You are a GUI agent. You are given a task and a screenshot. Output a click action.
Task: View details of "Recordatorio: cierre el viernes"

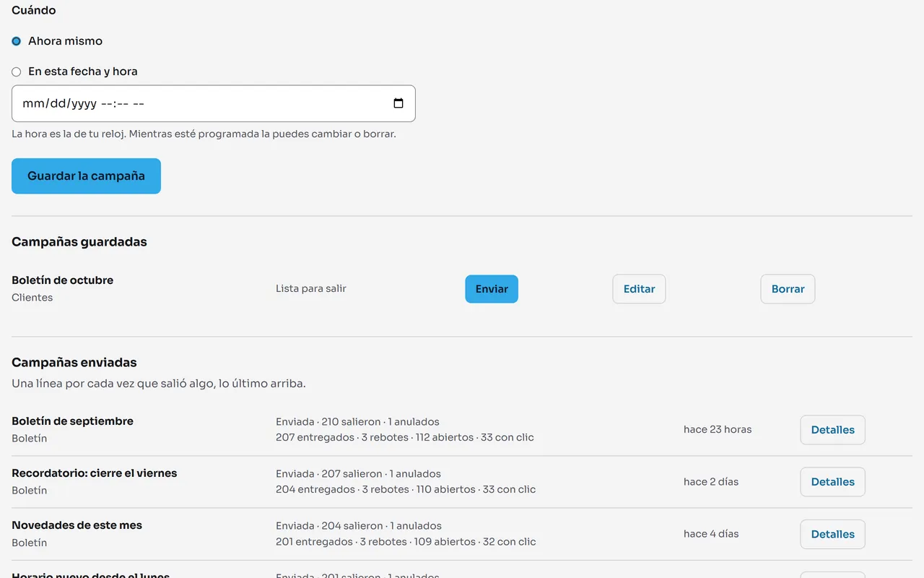(832, 482)
